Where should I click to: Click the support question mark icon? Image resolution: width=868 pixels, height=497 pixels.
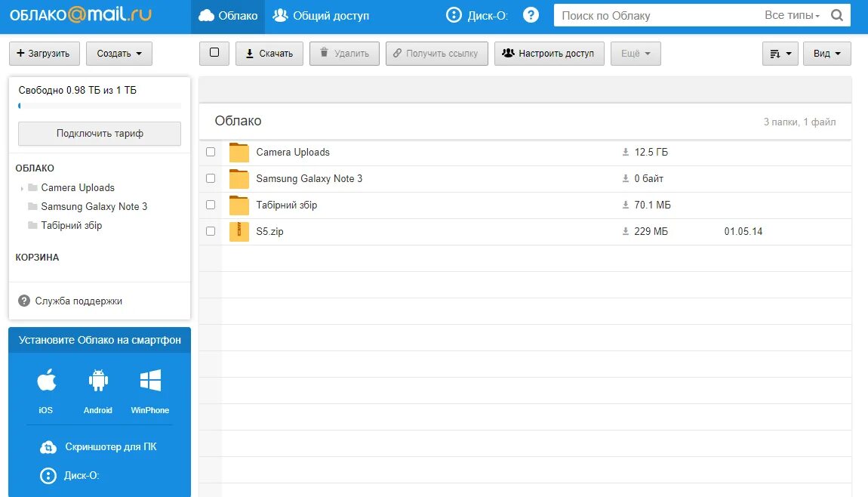(24, 301)
